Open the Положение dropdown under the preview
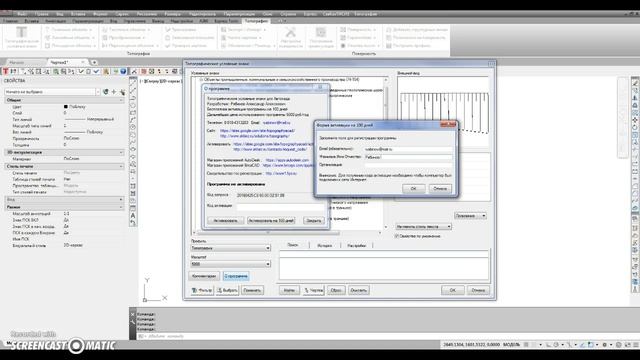640x360 pixels. [x=470, y=216]
